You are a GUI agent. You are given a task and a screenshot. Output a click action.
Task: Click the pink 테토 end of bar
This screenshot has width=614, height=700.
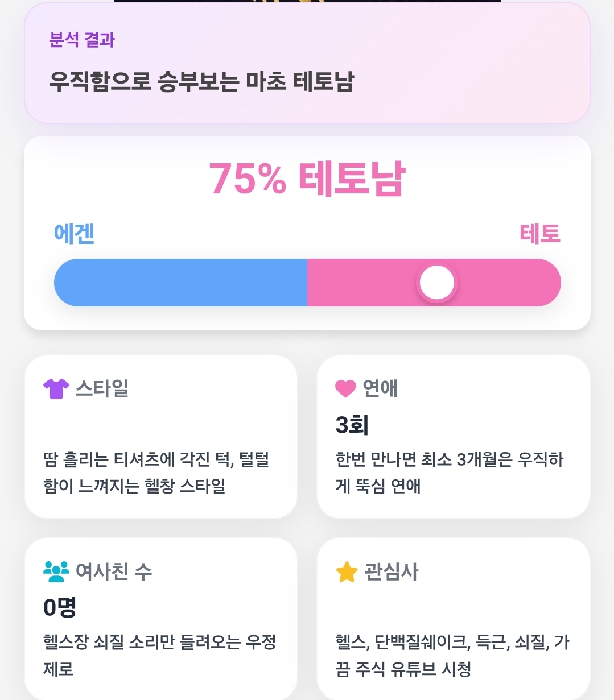tap(434, 283)
